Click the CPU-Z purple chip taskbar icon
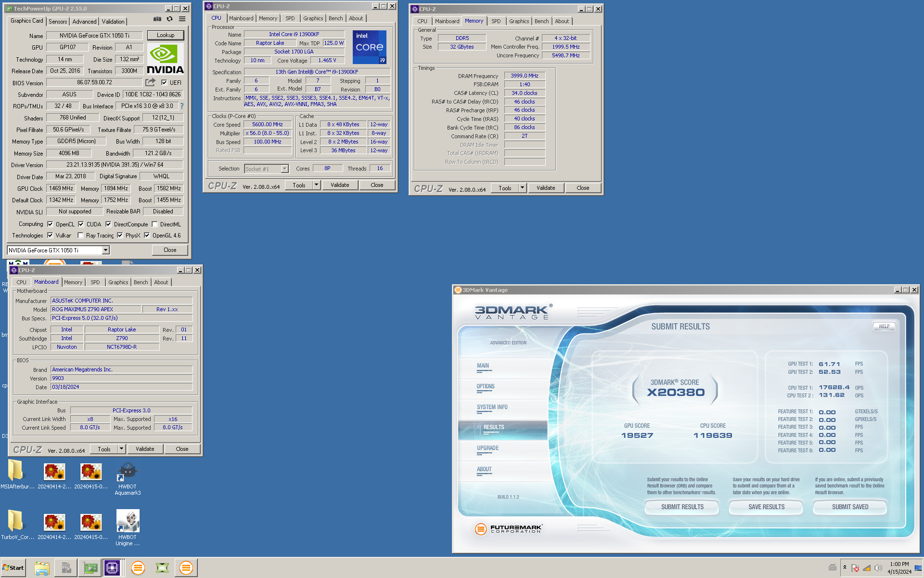924x578 pixels. click(x=113, y=568)
